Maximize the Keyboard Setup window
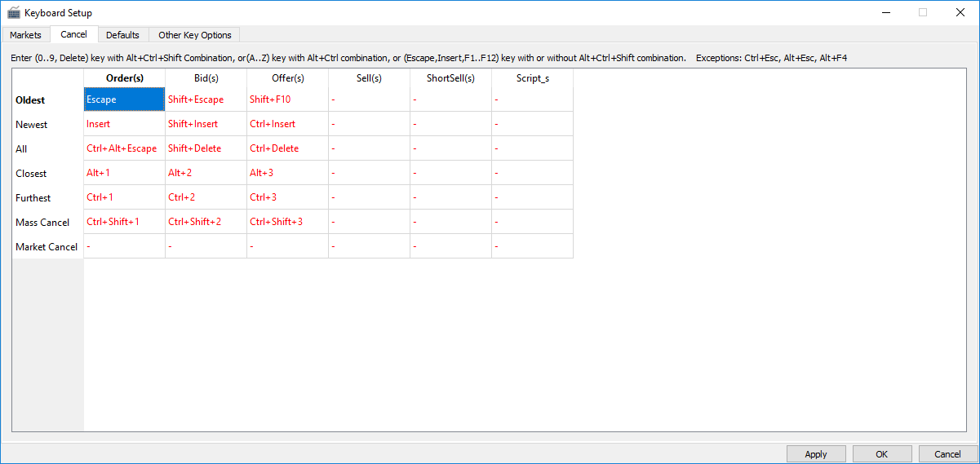This screenshot has width=980, height=464. [x=923, y=12]
